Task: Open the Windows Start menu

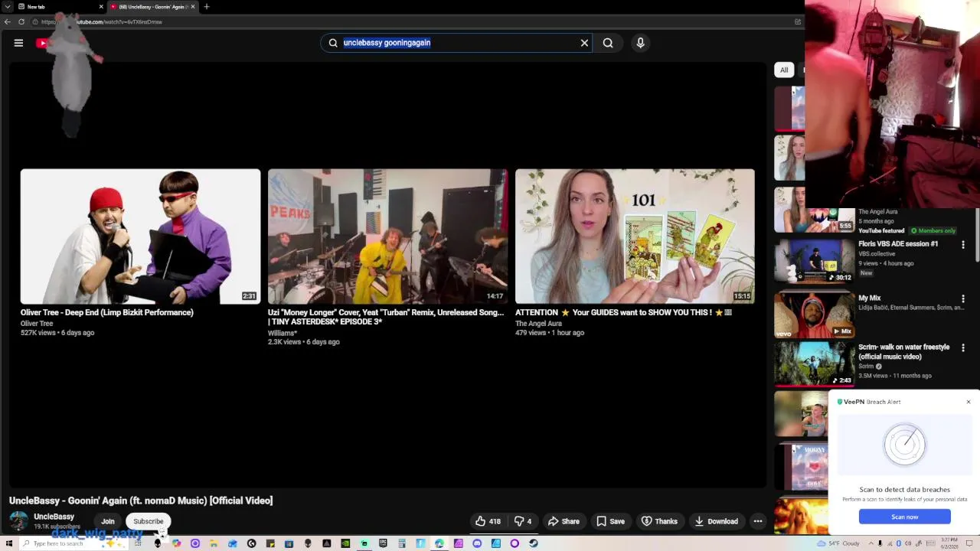Action: [8, 543]
